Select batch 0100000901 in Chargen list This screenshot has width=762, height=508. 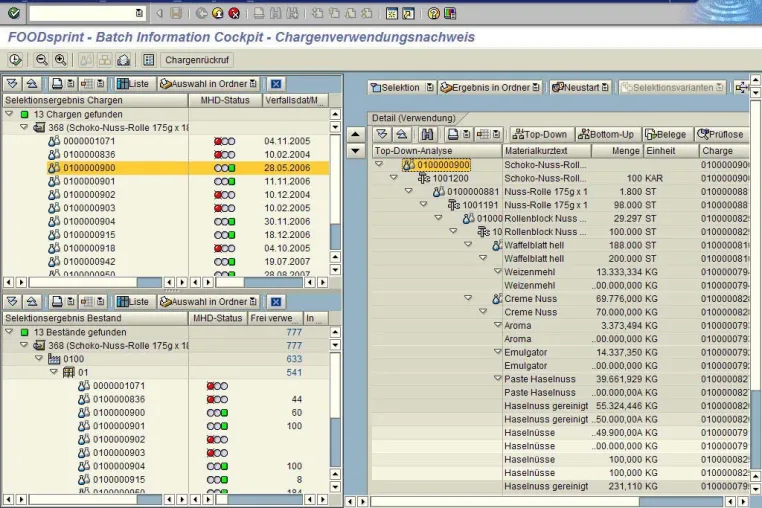(x=89, y=181)
